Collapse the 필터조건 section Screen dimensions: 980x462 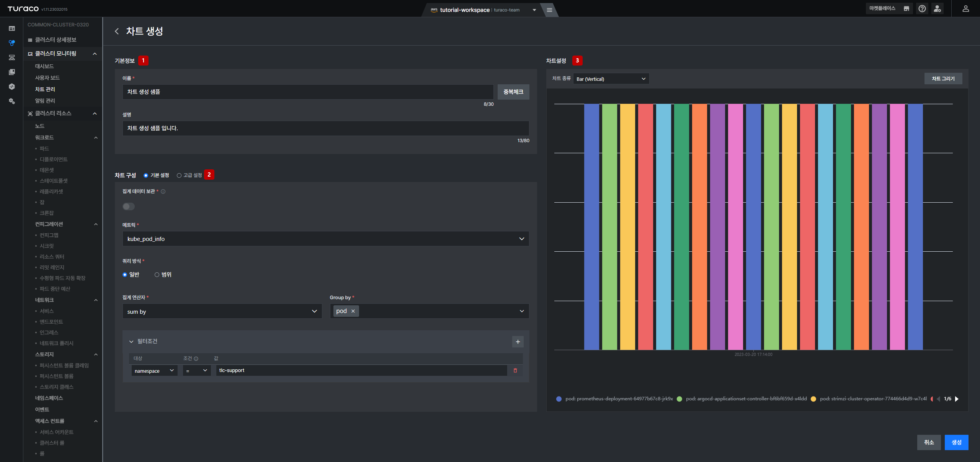[x=131, y=341]
